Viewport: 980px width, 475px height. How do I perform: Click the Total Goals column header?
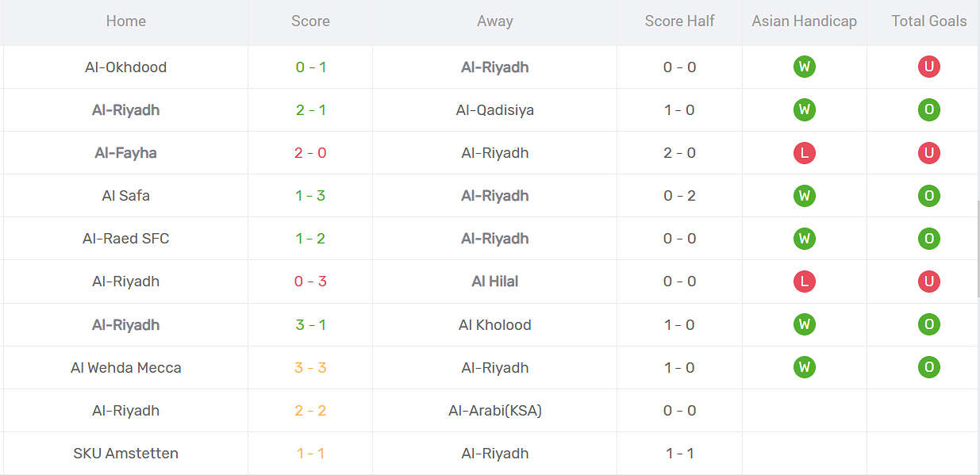pyautogui.click(x=928, y=21)
